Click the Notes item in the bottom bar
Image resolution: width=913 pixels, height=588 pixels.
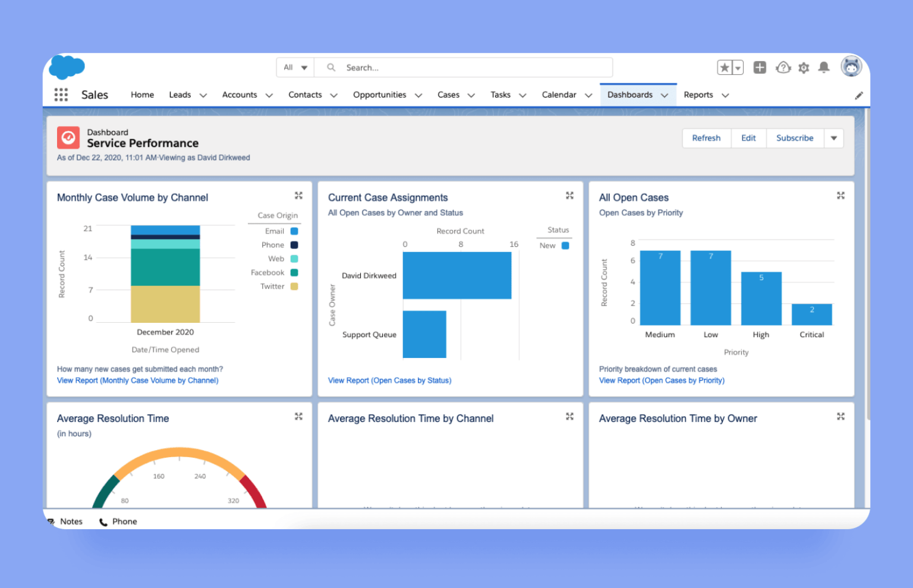pyautogui.click(x=71, y=521)
